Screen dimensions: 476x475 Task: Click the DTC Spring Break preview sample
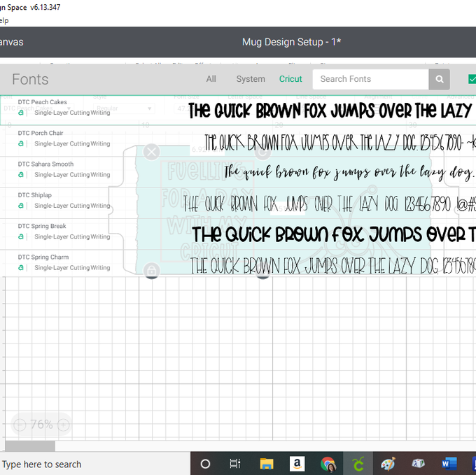tap(334, 234)
